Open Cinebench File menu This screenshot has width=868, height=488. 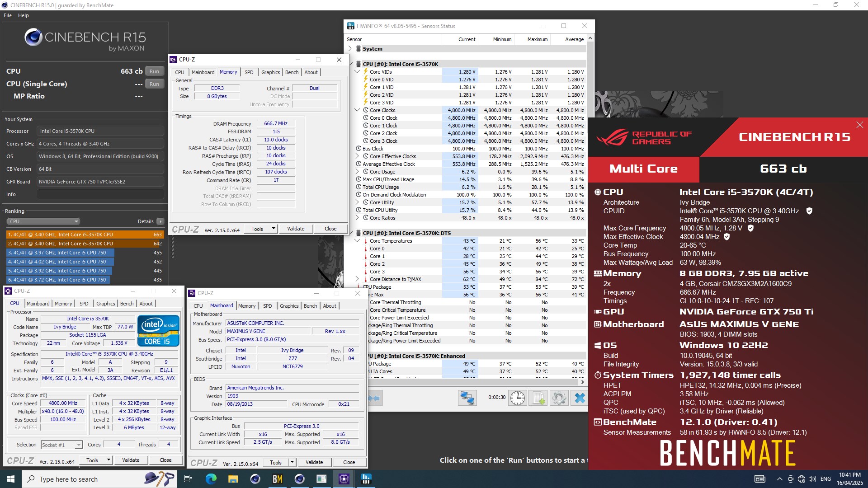point(8,15)
